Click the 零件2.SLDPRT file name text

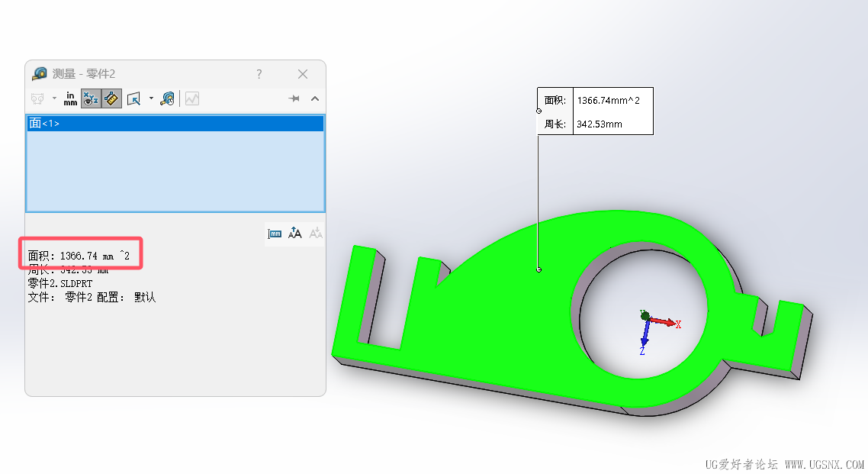(60, 283)
